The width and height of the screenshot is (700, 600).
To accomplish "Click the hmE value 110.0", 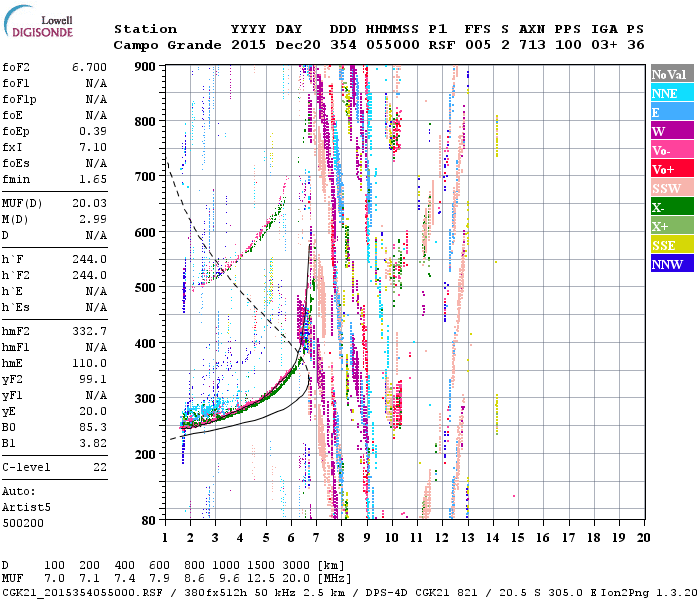I will pos(89,363).
